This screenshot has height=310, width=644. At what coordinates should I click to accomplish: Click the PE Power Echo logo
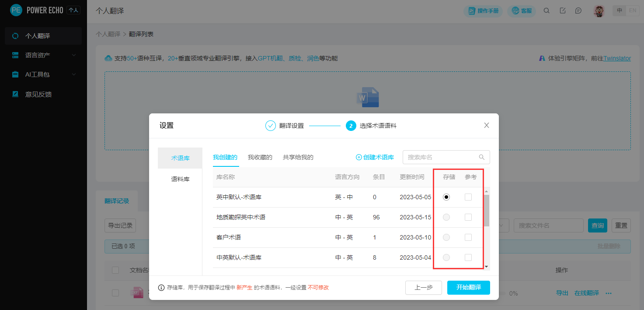coord(16,9)
